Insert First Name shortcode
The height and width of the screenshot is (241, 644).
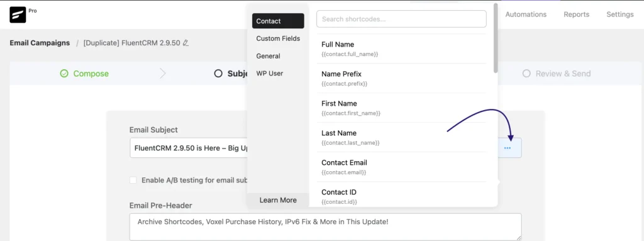tap(401, 108)
